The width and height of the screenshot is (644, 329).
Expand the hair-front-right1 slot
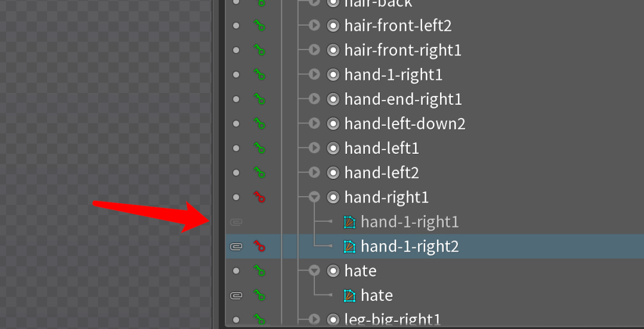314,51
